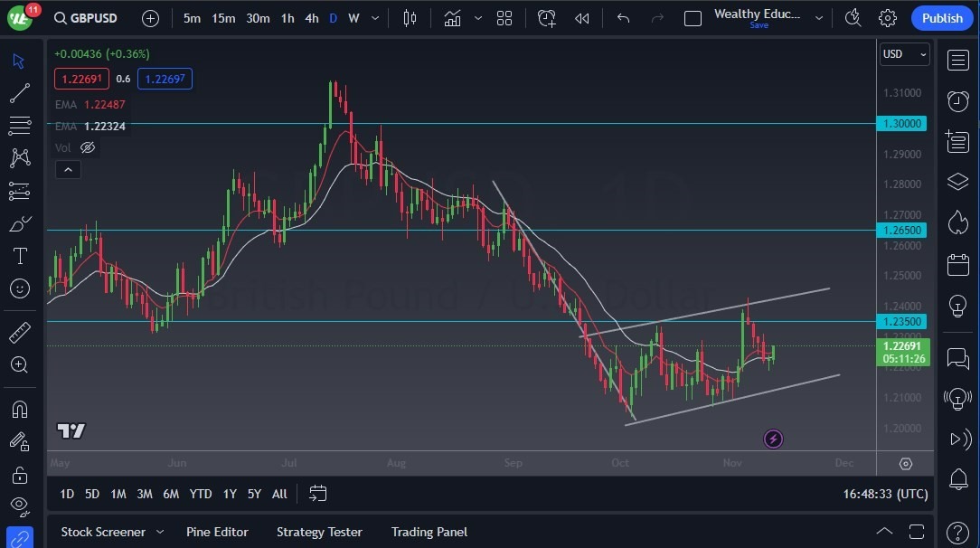Click the 1Y date range option

pos(229,494)
